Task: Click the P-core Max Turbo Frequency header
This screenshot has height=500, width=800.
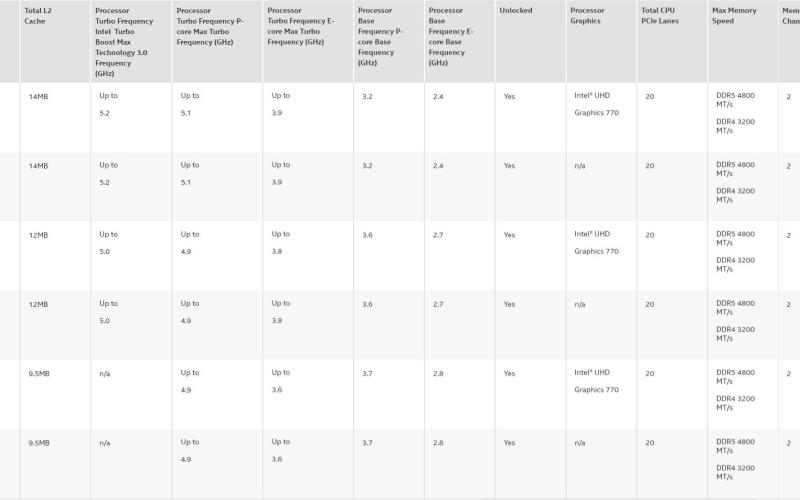Action: (210, 26)
